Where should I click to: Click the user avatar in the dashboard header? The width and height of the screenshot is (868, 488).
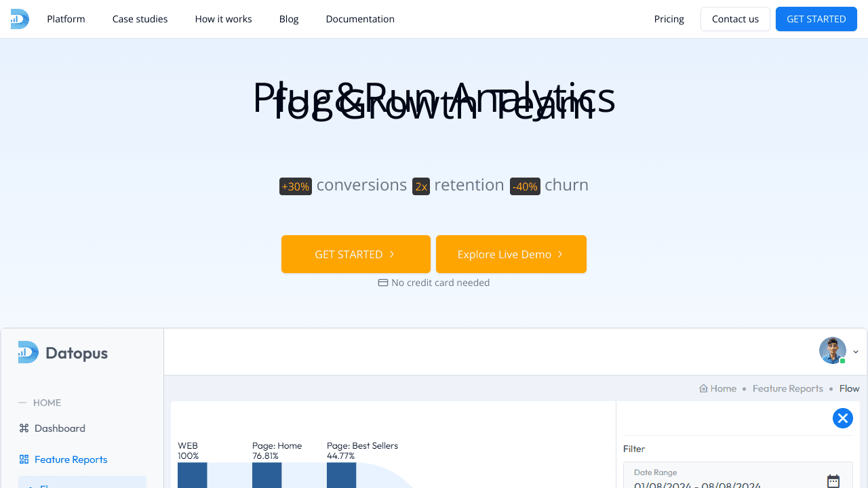[832, 350]
